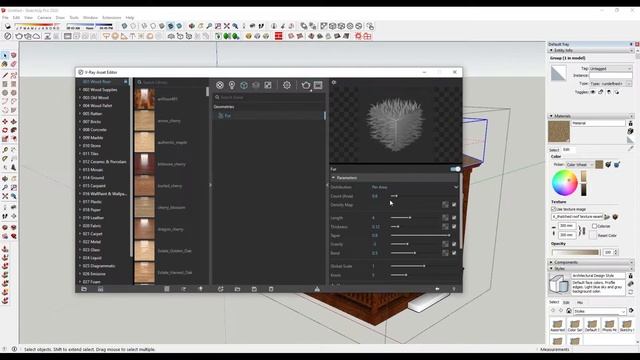
Task: Select 007 Bricks library category
Action: point(92,122)
